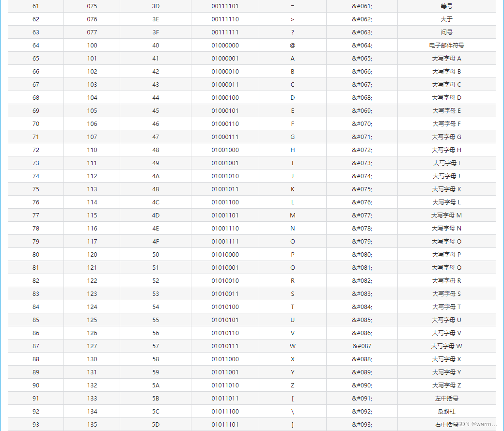Click the hex value 5C
The image size is (504, 431).
tap(156, 412)
